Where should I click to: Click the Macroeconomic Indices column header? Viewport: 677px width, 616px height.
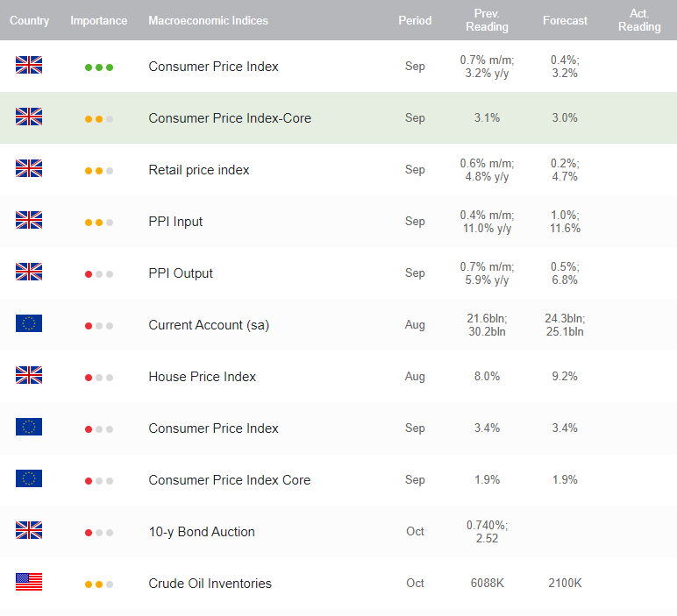208,21
